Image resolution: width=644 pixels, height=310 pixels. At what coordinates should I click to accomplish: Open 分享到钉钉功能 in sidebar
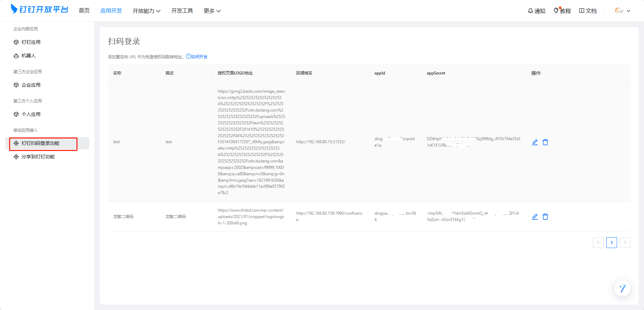click(x=38, y=157)
